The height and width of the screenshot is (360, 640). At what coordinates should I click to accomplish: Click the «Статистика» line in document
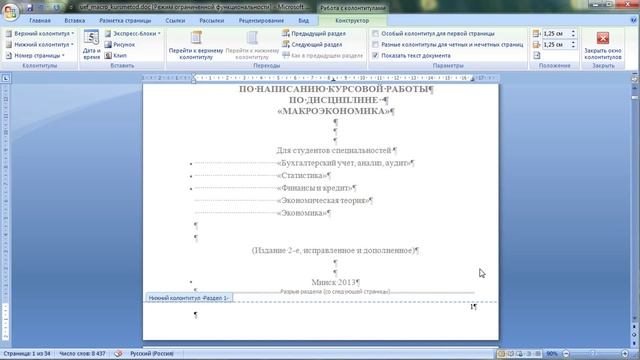(303, 176)
